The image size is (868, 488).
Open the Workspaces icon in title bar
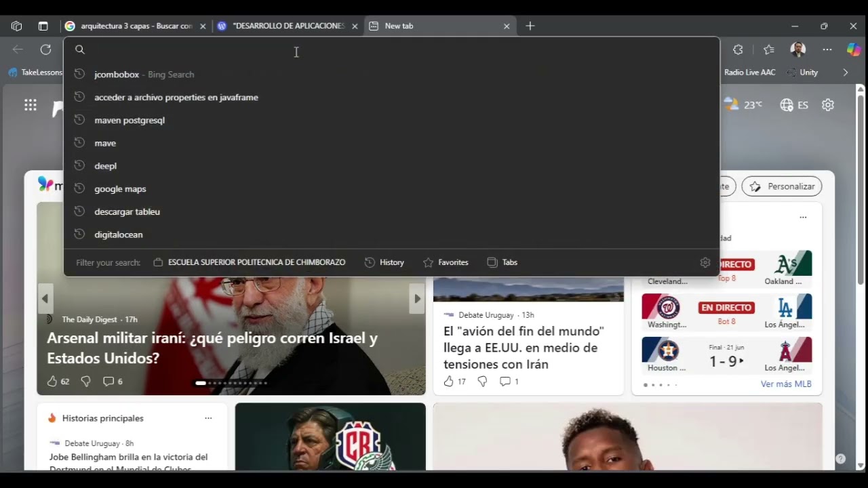coord(17,26)
